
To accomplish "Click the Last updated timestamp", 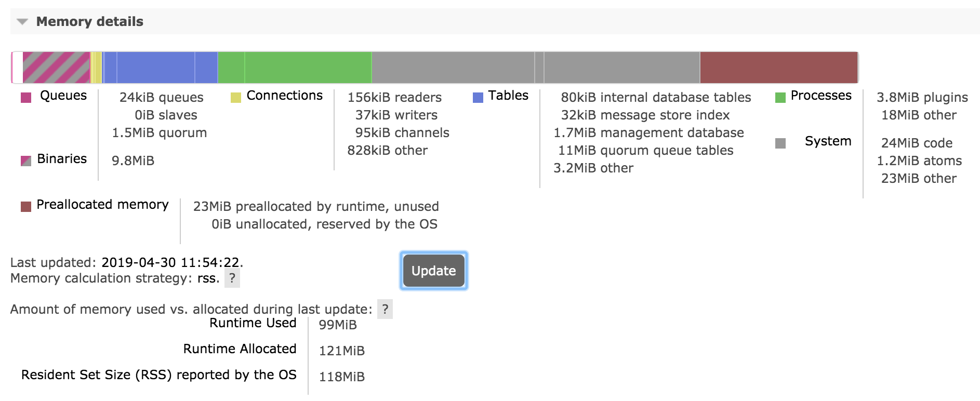I will pos(171,262).
